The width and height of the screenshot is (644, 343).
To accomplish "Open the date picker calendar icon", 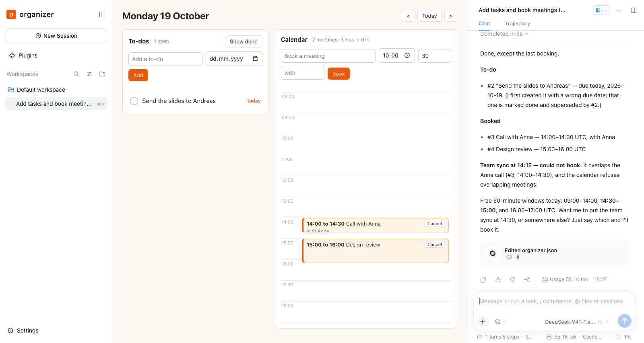I will point(255,59).
